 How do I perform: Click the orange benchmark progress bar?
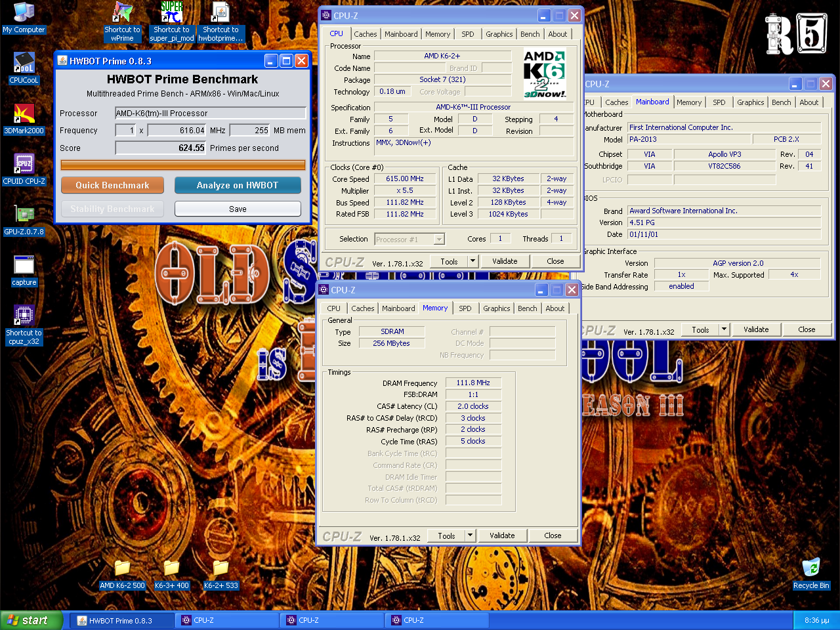pyautogui.click(x=183, y=165)
